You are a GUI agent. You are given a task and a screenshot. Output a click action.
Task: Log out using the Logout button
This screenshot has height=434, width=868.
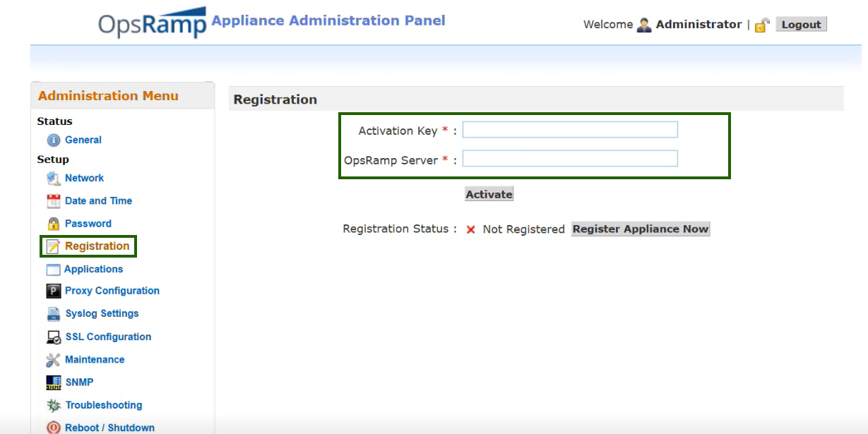click(801, 25)
